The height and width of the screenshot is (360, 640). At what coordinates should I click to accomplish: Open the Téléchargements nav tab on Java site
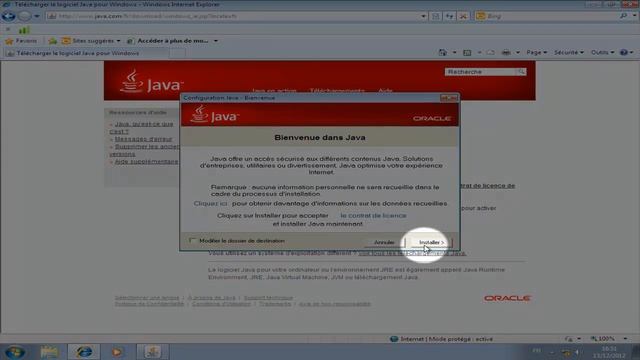click(x=337, y=91)
